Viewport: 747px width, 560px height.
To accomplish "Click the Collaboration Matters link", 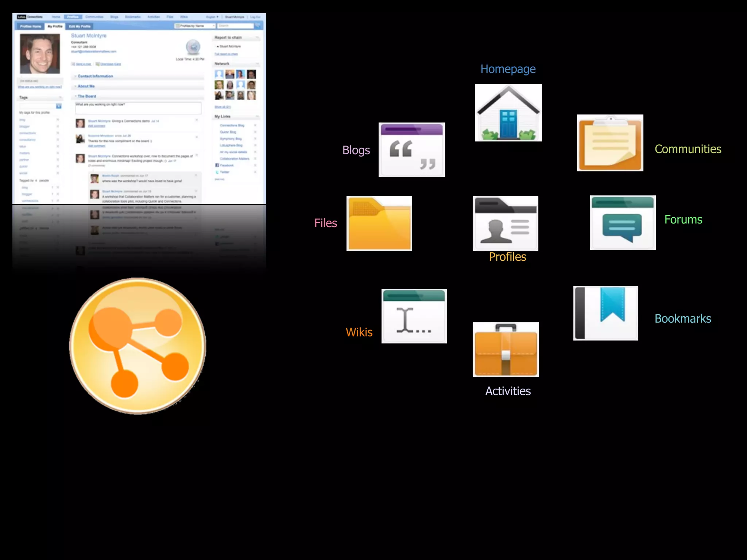I will point(235,159).
